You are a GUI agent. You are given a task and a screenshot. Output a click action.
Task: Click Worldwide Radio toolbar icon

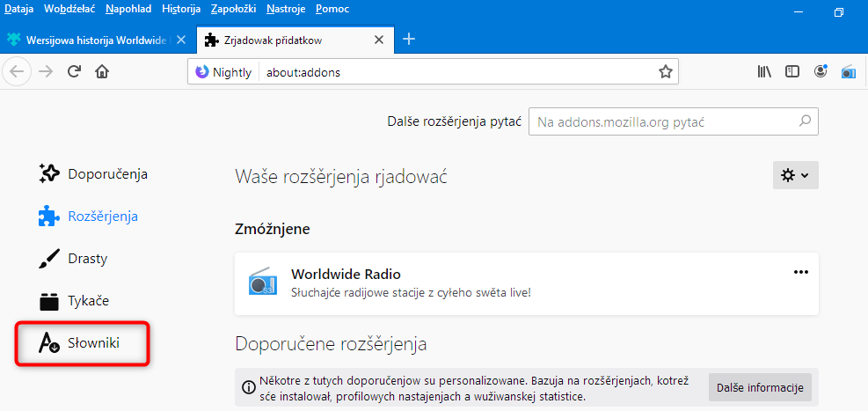tap(849, 72)
